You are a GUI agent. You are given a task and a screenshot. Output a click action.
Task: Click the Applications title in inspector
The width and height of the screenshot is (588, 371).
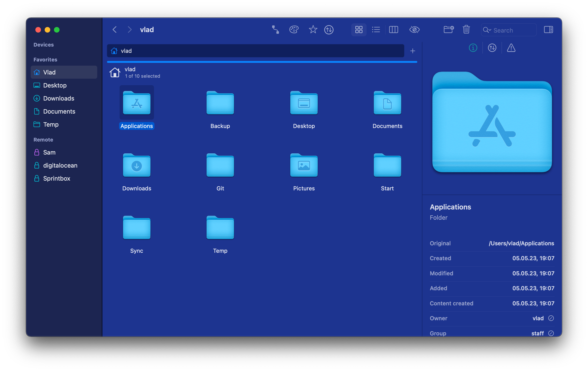[450, 207]
